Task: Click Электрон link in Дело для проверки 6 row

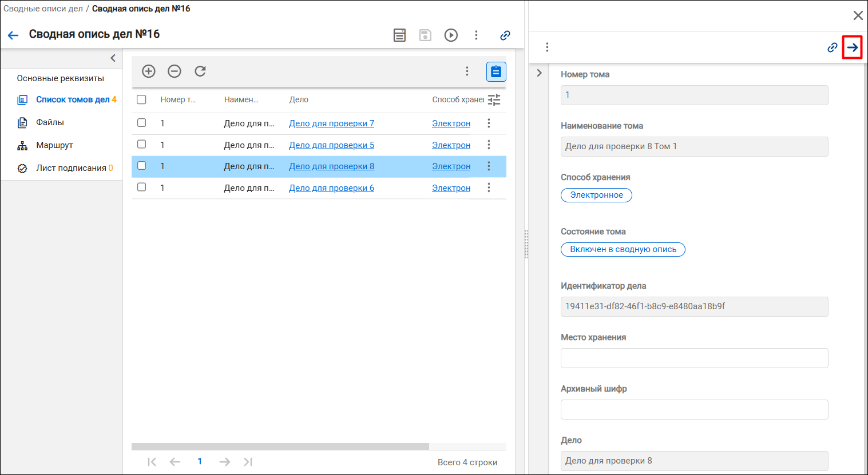Action: pos(451,188)
